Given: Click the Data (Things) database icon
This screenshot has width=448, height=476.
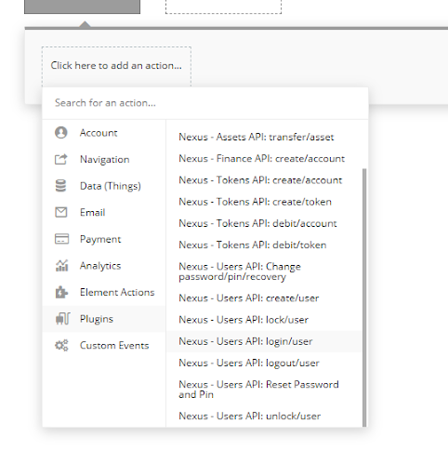Looking at the screenshot, I should click(60, 186).
